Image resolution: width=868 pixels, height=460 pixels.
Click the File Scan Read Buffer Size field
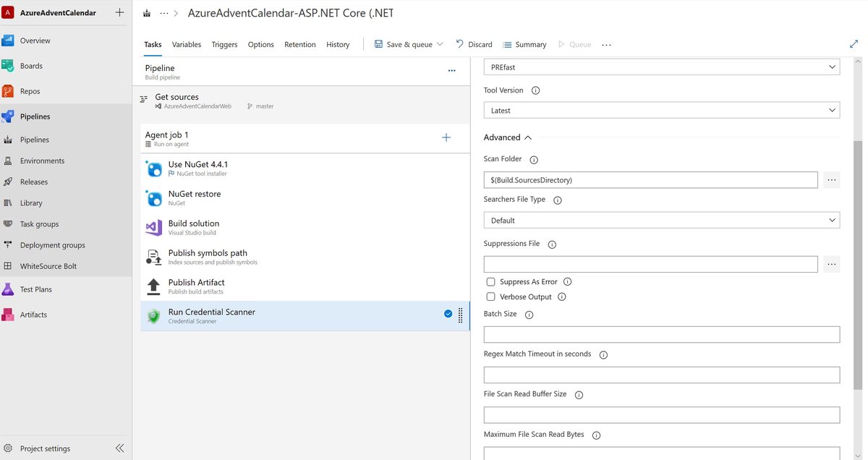(662, 415)
